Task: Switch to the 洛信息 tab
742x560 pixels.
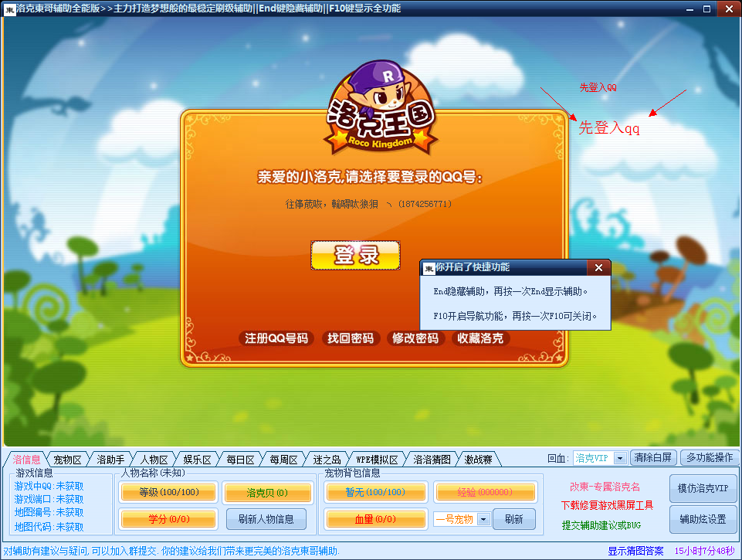Action: point(27,459)
